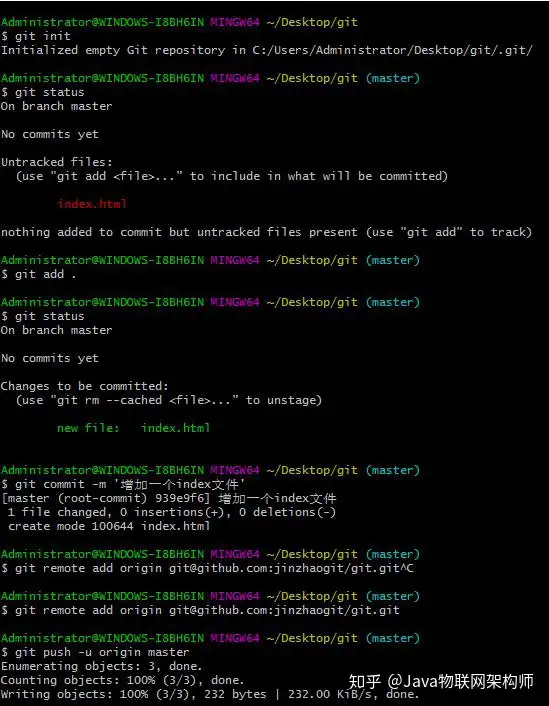Click the "Enumerating objects: 3, done." line
This screenshot has height=706, width=549.
click(x=102, y=666)
